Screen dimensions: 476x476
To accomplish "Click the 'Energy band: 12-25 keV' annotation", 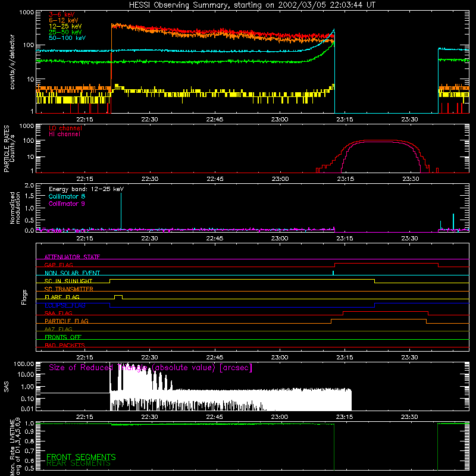I will pos(86,189).
